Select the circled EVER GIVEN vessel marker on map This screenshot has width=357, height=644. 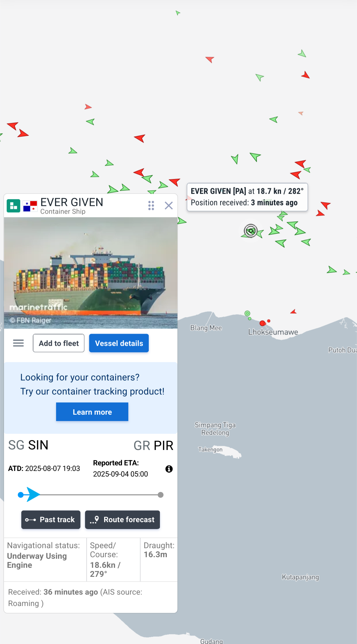pos(251,230)
